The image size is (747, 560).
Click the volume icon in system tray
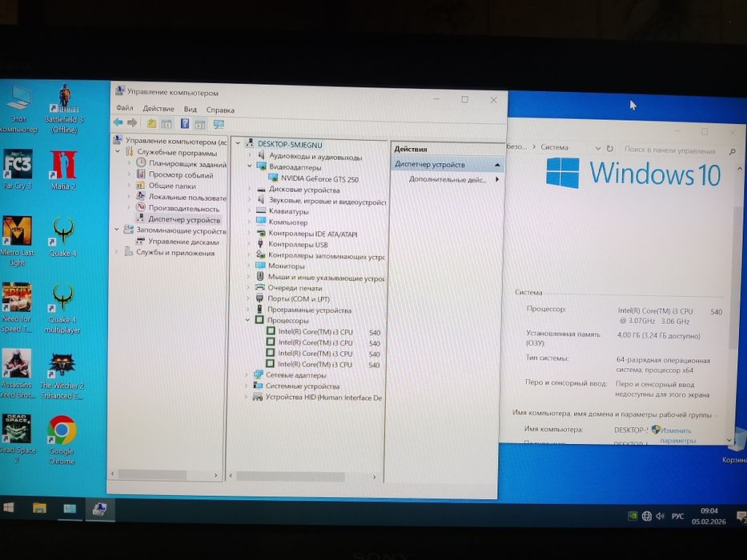click(x=661, y=516)
